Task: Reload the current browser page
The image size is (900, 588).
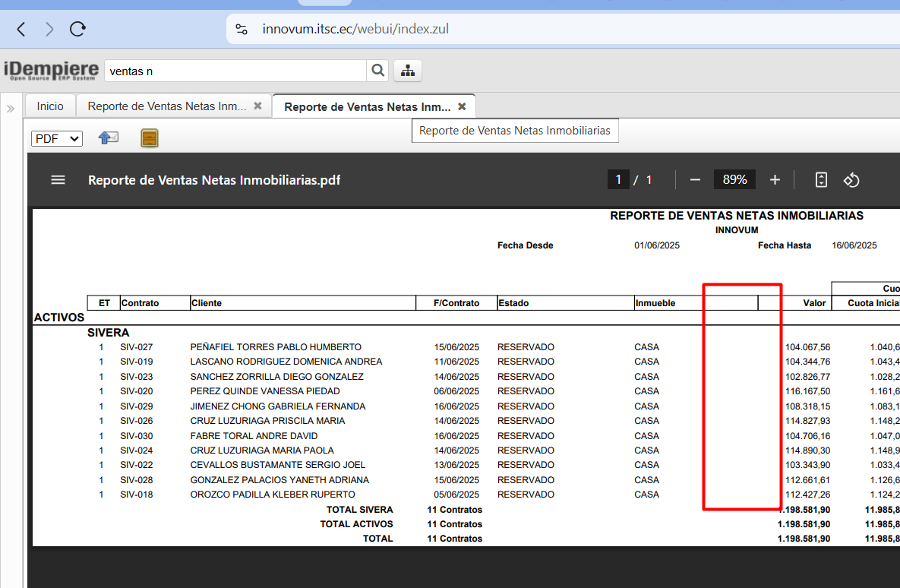Action: (x=77, y=30)
